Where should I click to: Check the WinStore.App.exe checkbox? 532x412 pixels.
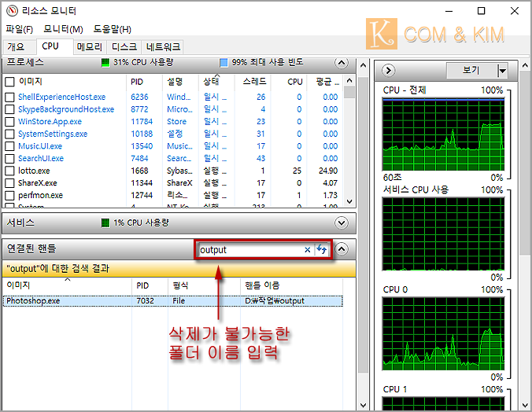tap(10, 122)
